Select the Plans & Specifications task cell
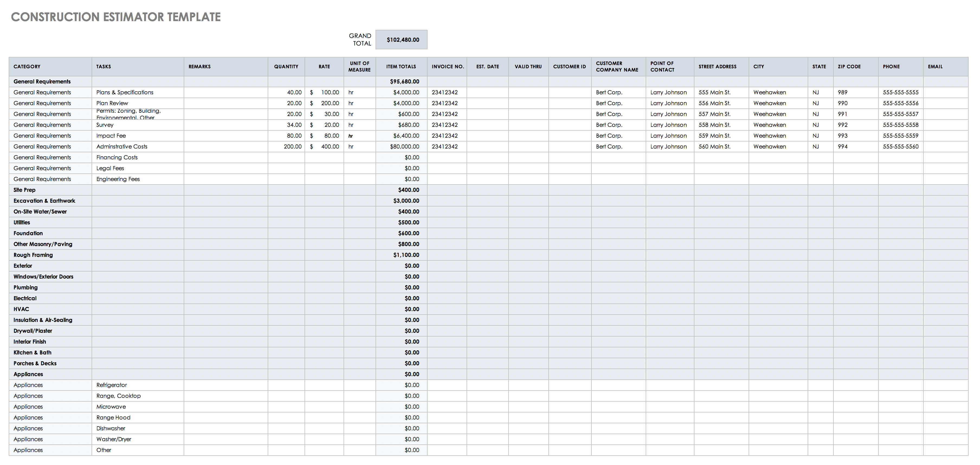The width and height of the screenshot is (980, 465). pos(125,92)
